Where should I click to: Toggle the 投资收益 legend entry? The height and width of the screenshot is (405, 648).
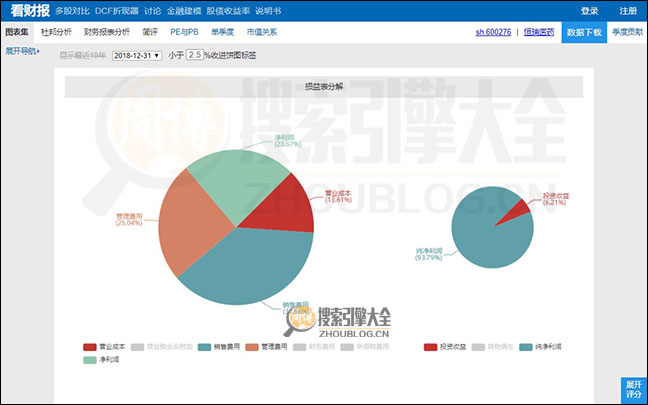pos(445,347)
